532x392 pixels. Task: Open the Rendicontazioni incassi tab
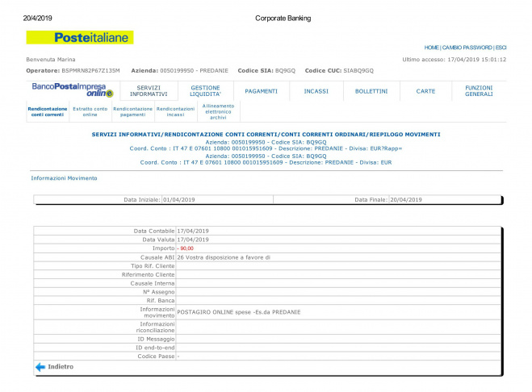175,112
